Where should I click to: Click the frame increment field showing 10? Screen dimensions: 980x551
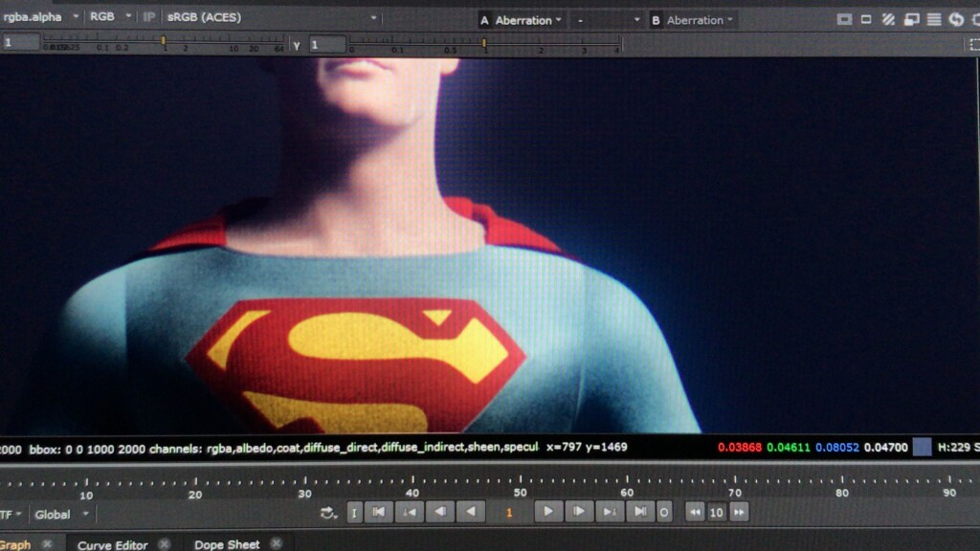(716, 513)
